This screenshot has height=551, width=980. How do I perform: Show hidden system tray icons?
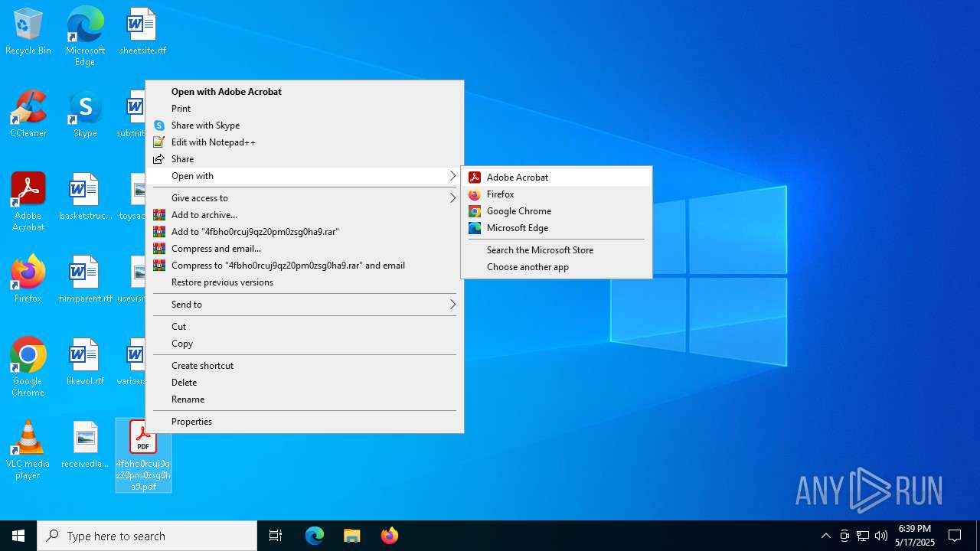pyautogui.click(x=825, y=536)
